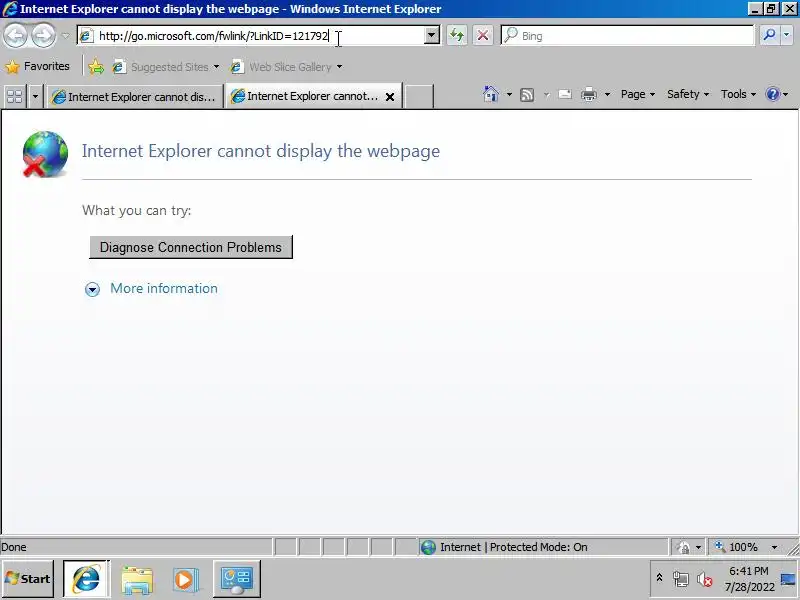Click the Search magnifier button
800x600 pixels.
[x=769, y=35]
